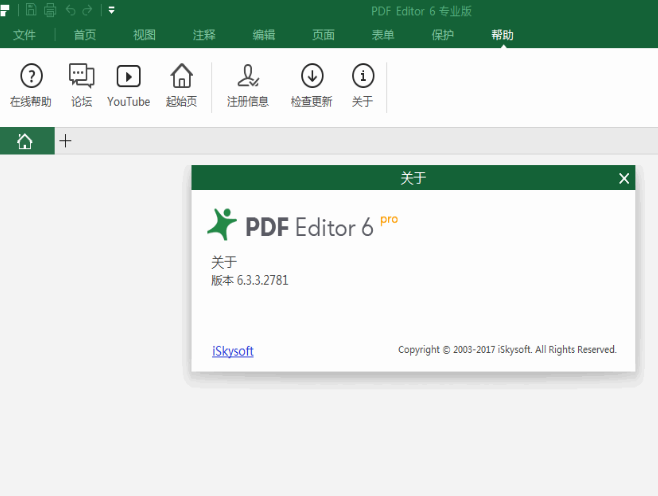Close the 关于 about dialog

coord(624,179)
